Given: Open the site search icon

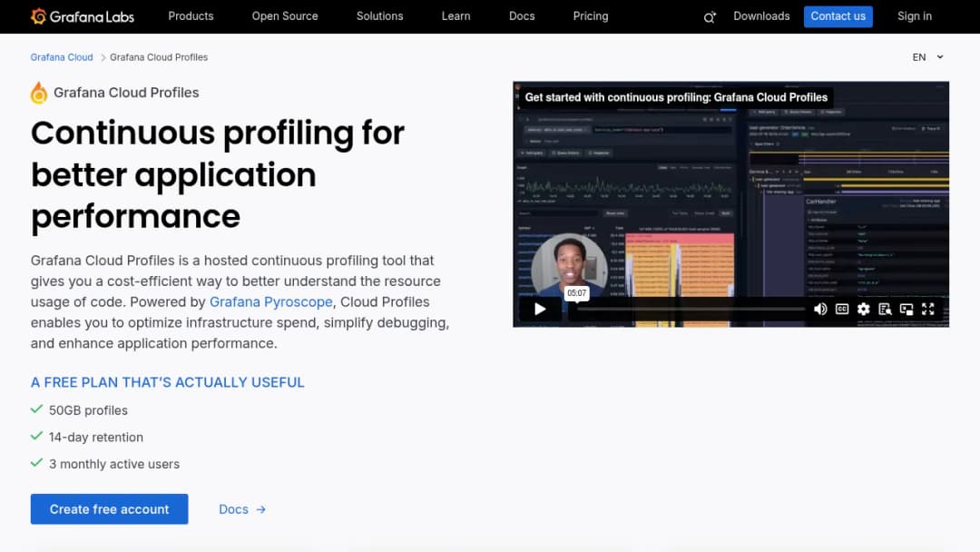Looking at the screenshot, I should 710,17.
